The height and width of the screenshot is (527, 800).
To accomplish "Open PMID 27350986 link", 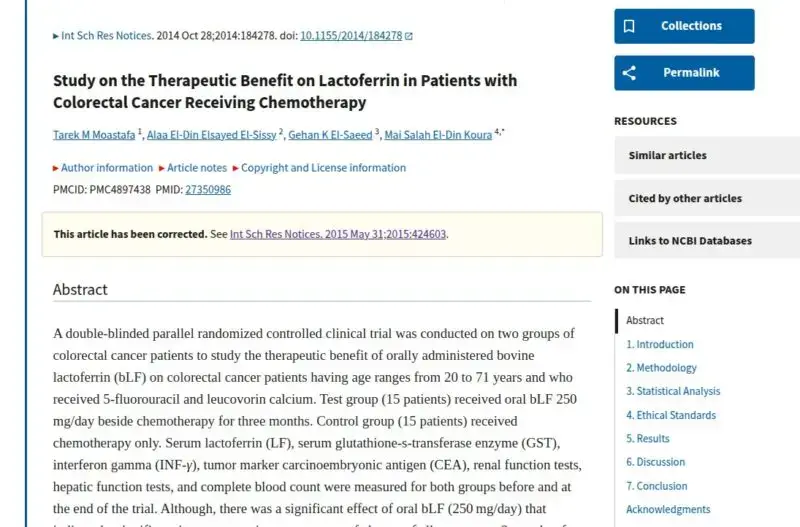I will pyautogui.click(x=208, y=190).
